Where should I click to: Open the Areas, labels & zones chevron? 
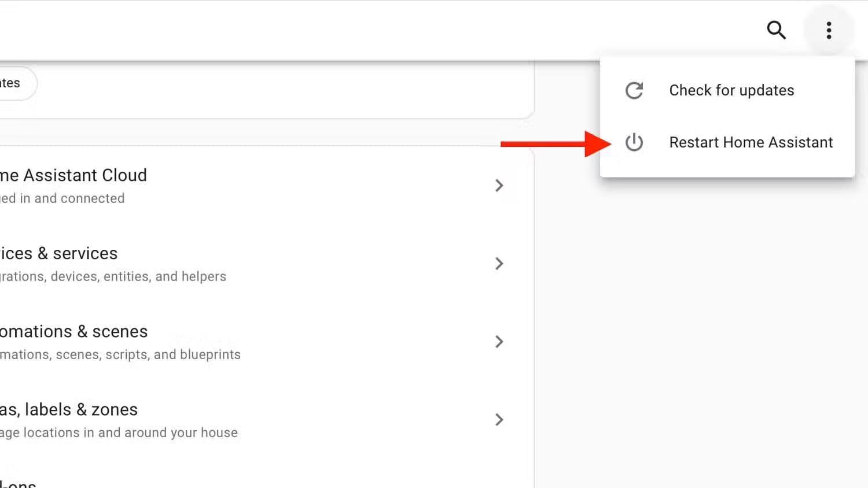(499, 420)
